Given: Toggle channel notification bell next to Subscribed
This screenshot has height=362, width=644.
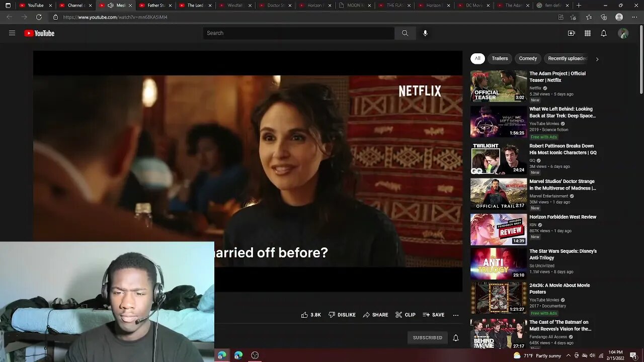Looking at the screenshot, I should (456, 338).
